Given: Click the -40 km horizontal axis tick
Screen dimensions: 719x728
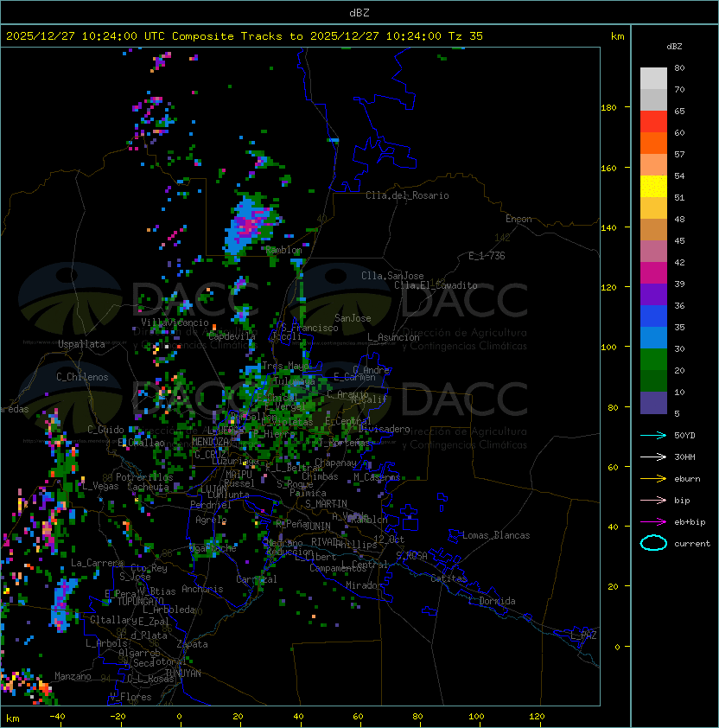Looking at the screenshot, I should (x=58, y=717).
